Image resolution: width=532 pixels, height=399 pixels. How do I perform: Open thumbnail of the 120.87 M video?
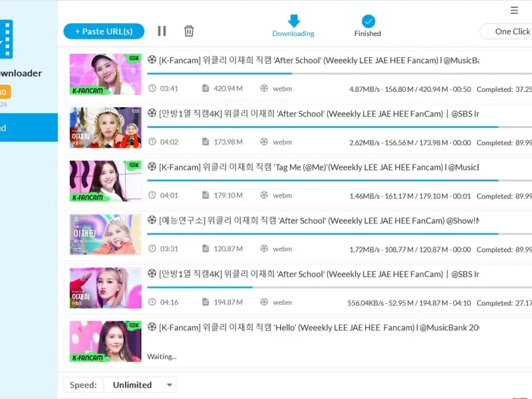pos(106,235)
